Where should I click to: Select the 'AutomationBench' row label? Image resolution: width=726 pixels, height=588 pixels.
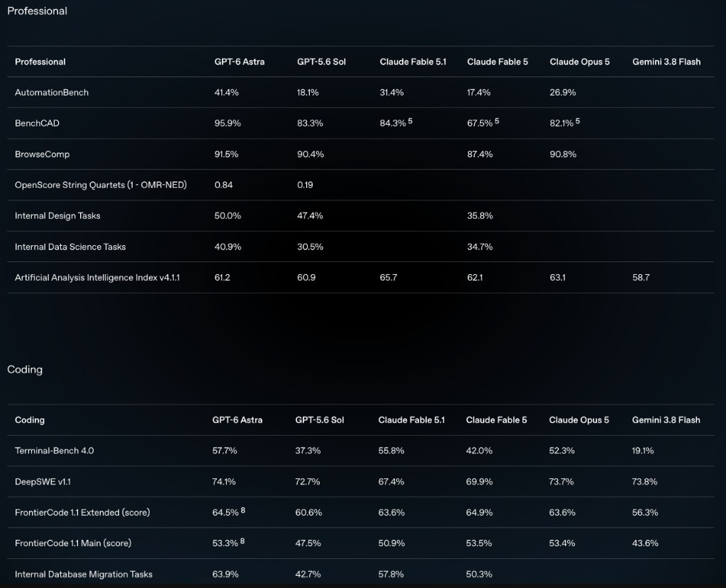click(x=51, y=93)
